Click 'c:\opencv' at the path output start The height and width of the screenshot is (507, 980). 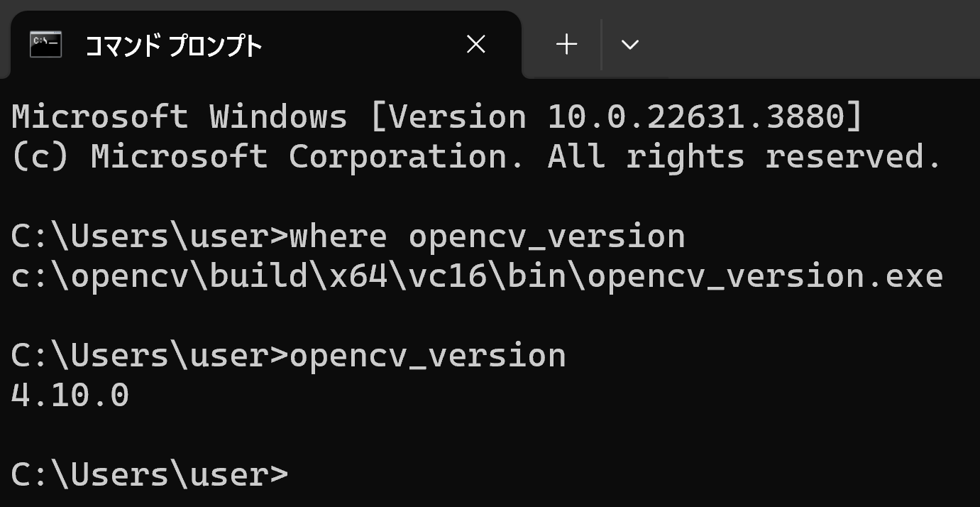point(99,276)
